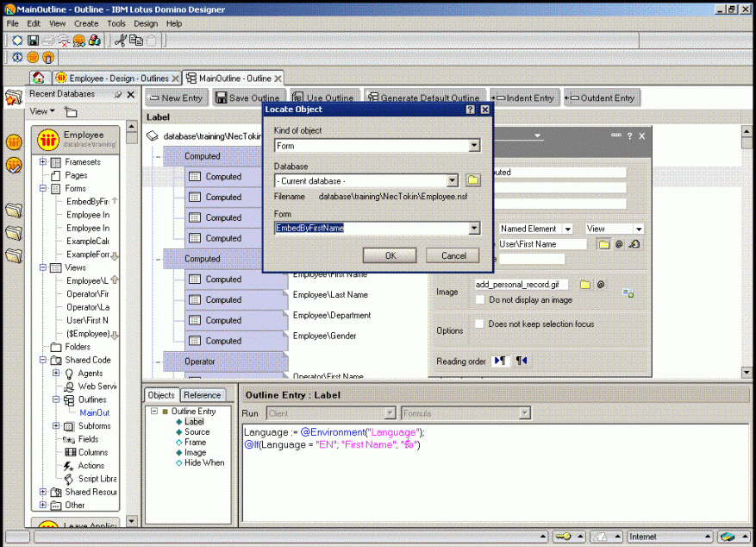Screen dimensions: 756x547
Task: Select the Objects tab
Action: (161, 395)
